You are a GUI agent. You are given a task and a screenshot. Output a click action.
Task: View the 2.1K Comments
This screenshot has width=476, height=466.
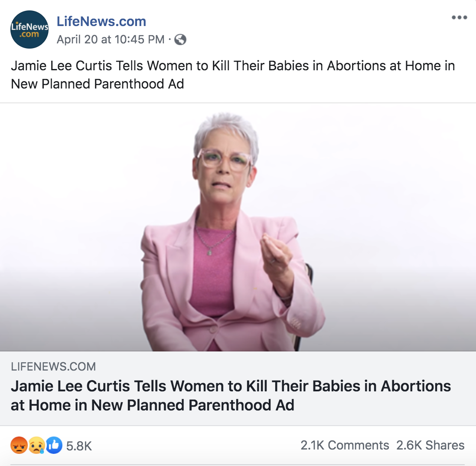tap(345, 445)
